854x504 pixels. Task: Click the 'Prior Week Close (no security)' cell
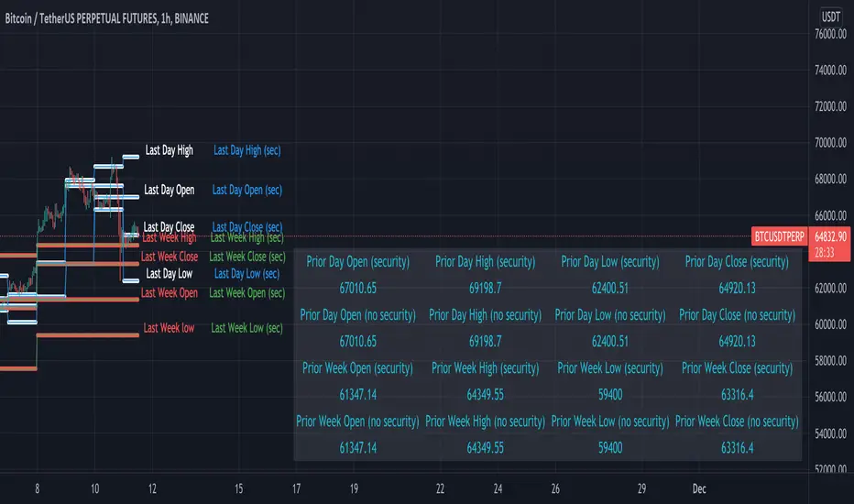pyautogui.click(x=737, y=422)
